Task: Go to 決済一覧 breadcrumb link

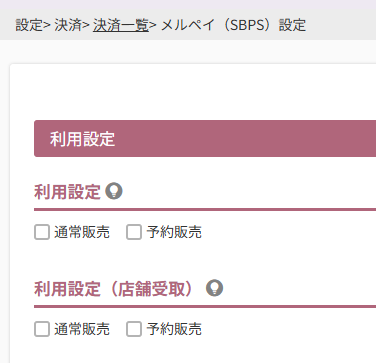Action: click(121, 25)
